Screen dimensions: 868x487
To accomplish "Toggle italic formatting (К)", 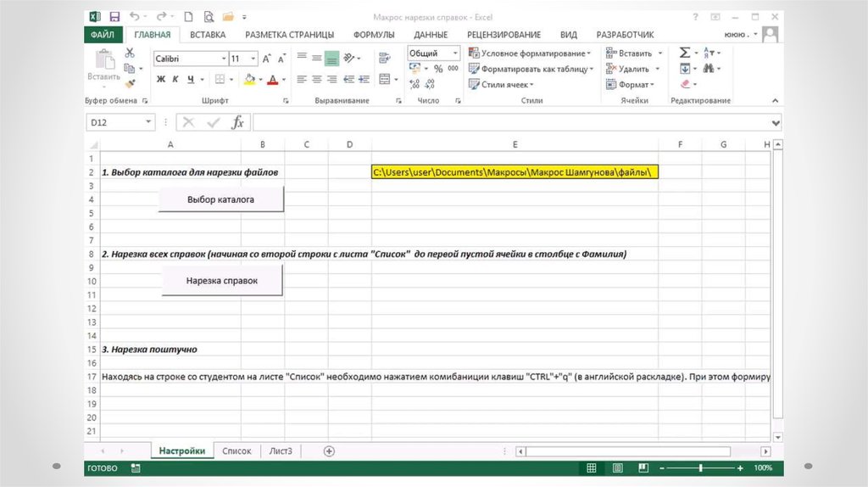I will pos(176,79).
